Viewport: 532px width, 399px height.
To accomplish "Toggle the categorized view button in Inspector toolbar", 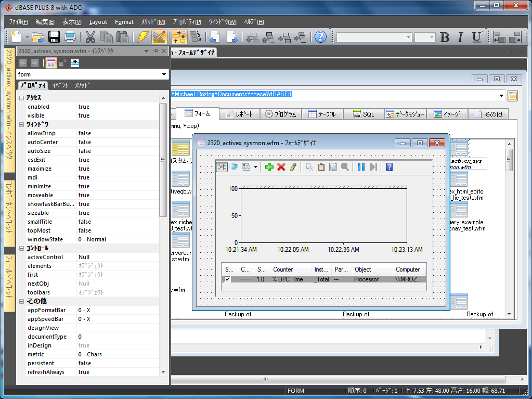I will point(51,63).
